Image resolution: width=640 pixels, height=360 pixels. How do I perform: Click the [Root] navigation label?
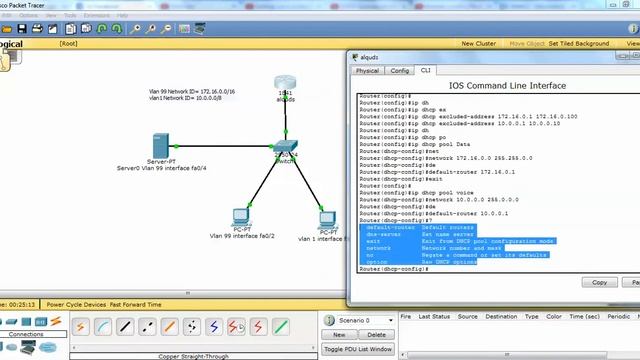tap(68, 43)
